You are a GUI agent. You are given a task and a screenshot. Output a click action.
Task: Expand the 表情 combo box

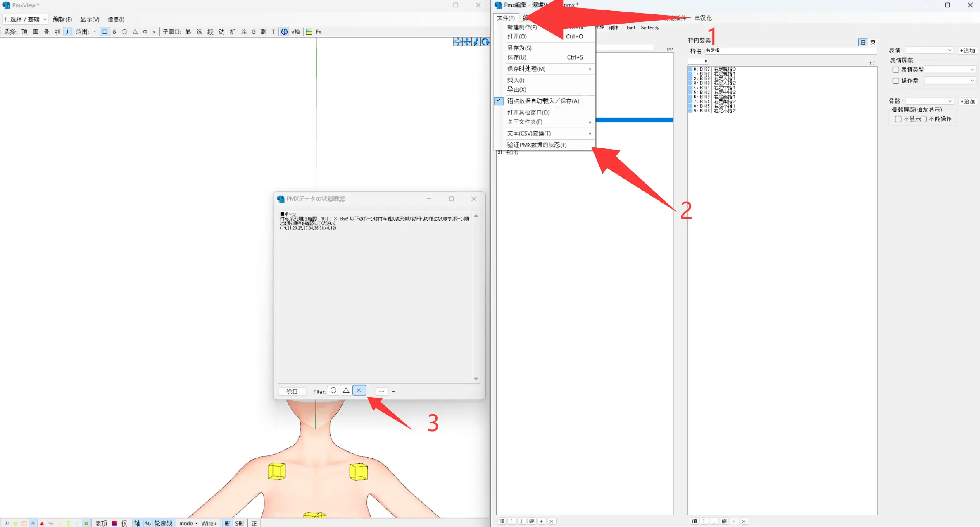(x=929, y=50)
